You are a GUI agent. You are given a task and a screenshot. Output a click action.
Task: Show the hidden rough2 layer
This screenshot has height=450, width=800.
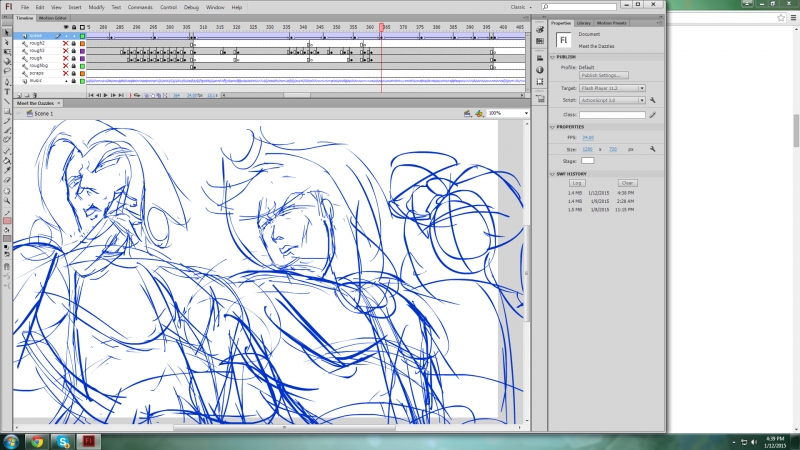pyautogui.click(x=66, y=43)
